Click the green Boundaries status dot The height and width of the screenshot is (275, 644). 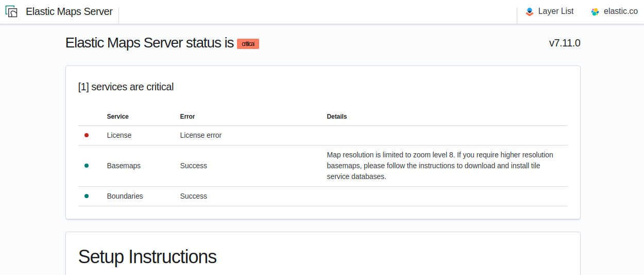tap(87, 196)
